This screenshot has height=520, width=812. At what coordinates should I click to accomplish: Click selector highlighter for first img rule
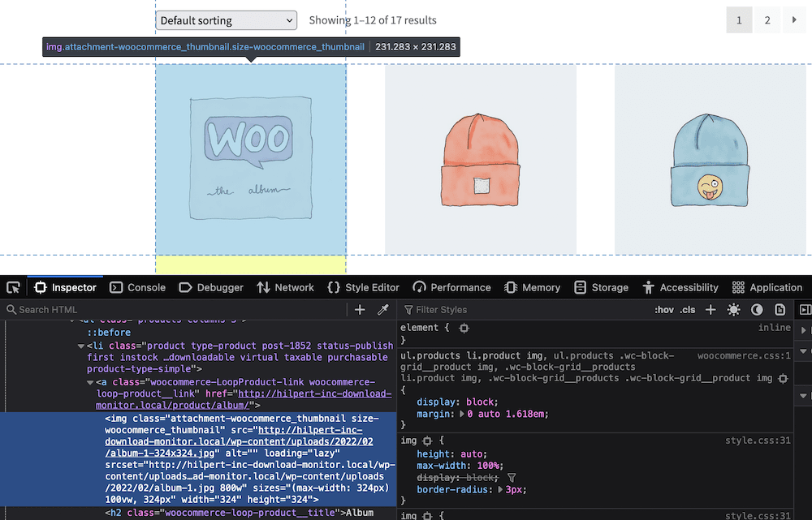pos(427,440)
